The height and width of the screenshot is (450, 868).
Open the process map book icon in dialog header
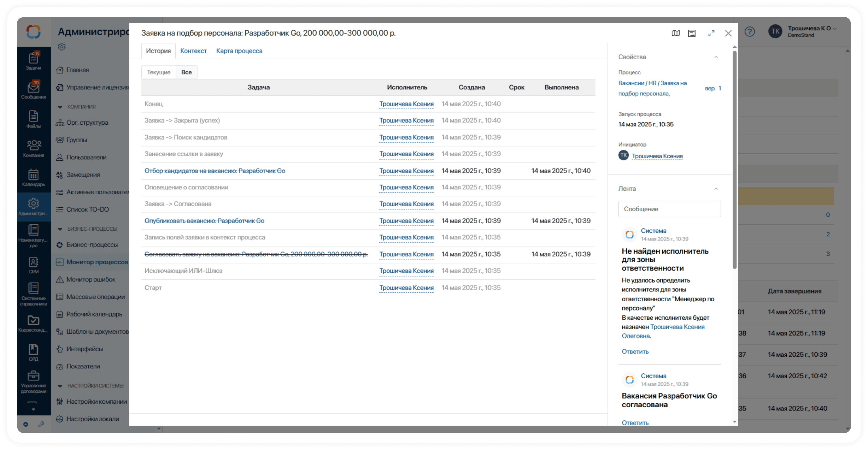pos(675,33)
